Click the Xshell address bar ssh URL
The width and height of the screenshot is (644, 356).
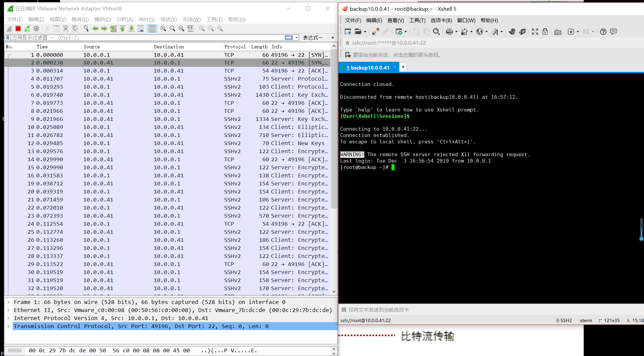389,43
